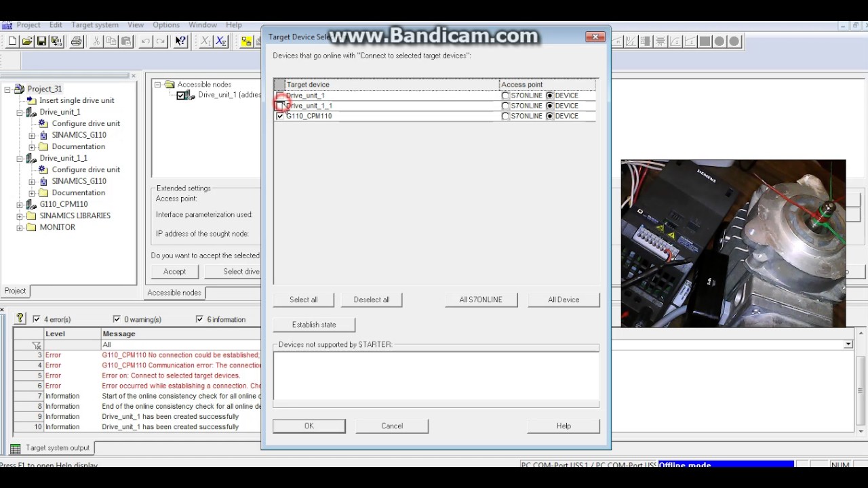
Task: Click the last grey circle toolbar icon
Action: [x=734, y=41]
